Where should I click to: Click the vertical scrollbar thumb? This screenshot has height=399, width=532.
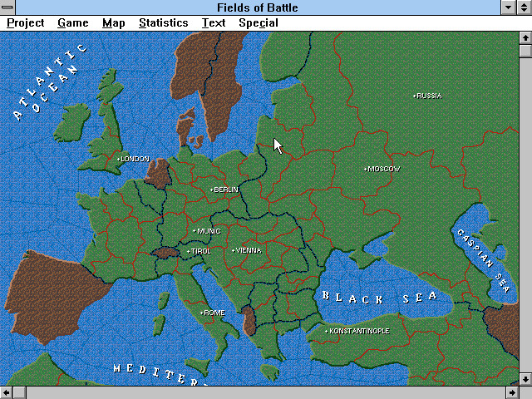(525, 51)
